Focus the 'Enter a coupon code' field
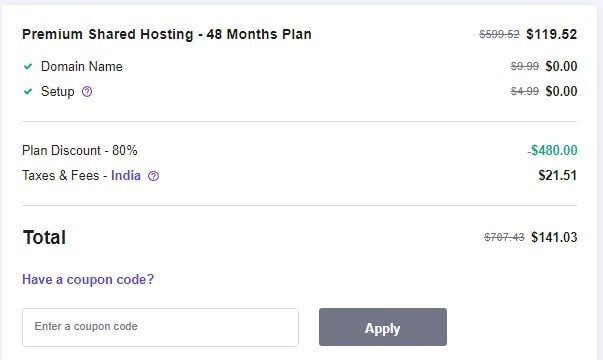Viewport: 603px width, 360px height. coord(160,327)
